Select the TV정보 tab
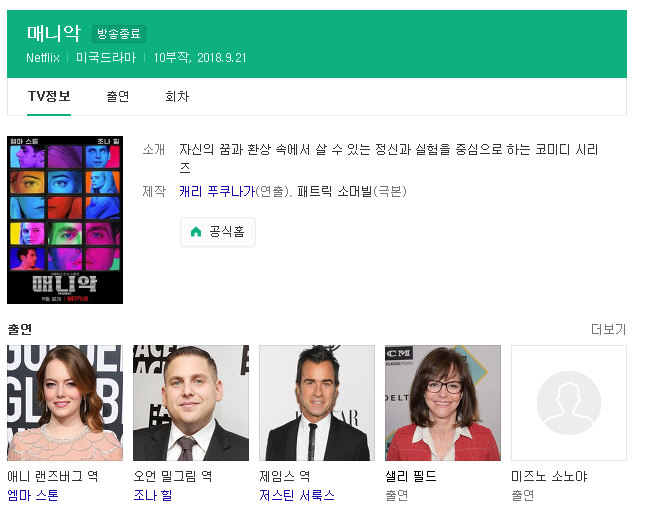The width and height of the screenshot is (647, 517). [49, 97]
